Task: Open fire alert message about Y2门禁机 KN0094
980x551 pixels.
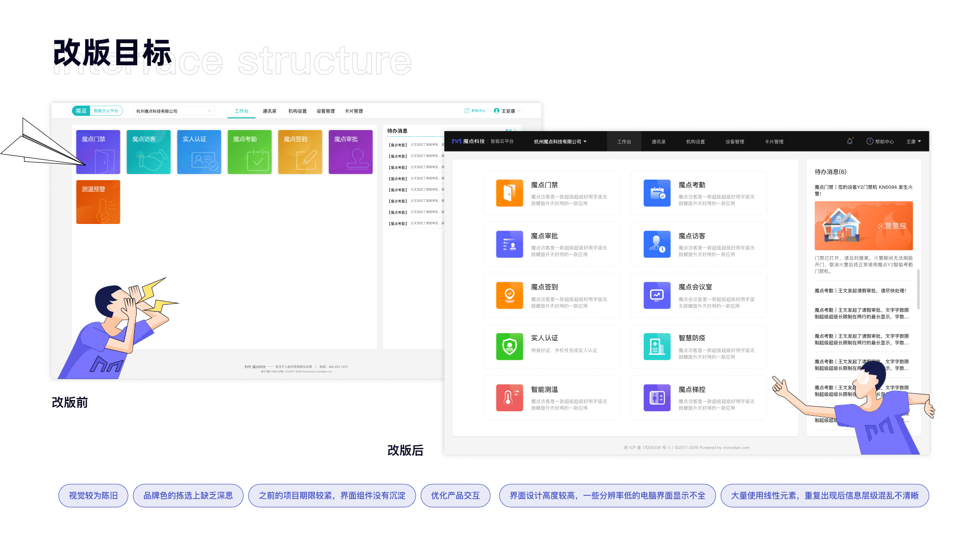Action: 863,190
